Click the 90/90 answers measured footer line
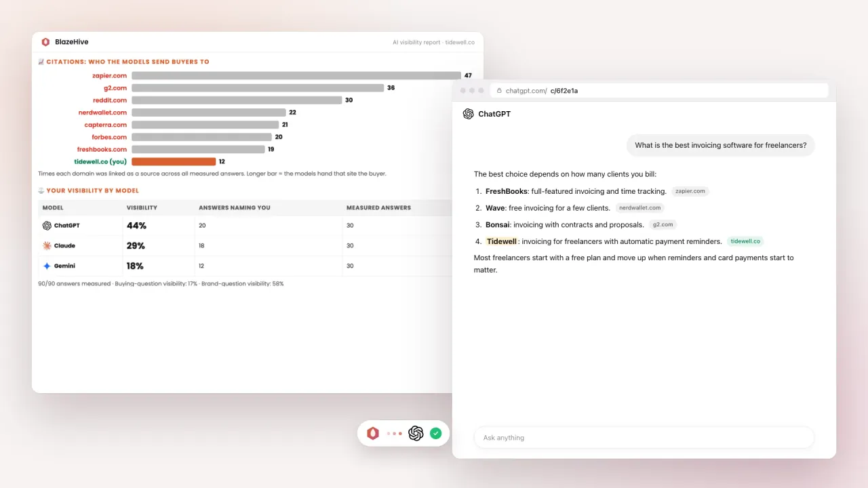The height and width of the screenshot is (488, 868). click(x=161, y=283)
